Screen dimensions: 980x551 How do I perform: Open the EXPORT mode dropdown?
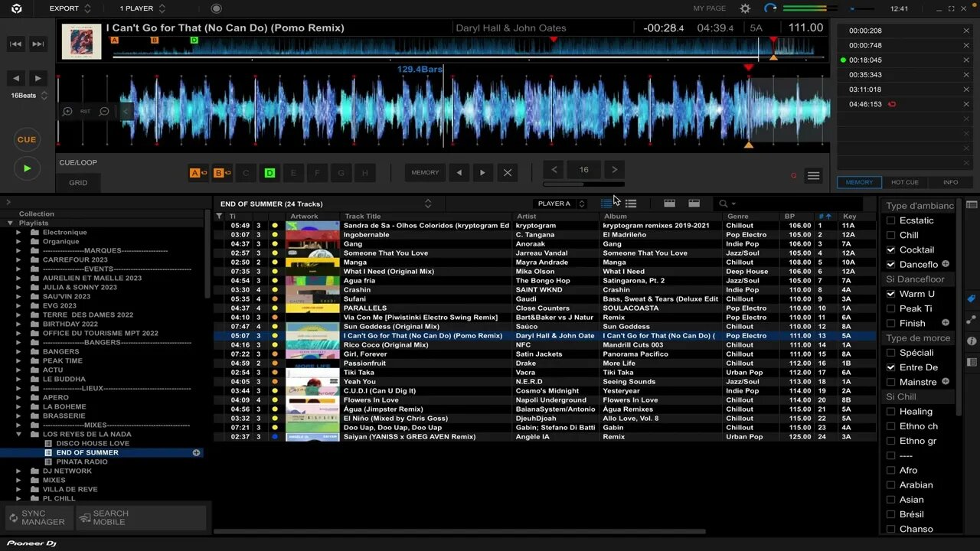point(70,8)
